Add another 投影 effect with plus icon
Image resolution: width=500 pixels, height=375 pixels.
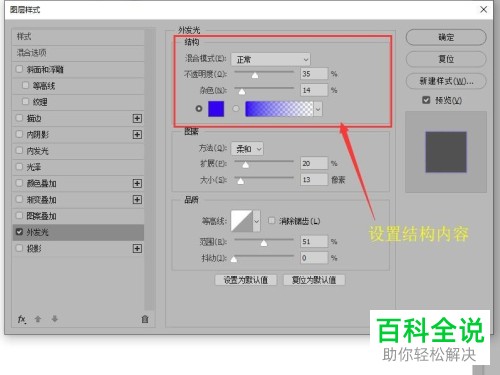tap(137, 248)
